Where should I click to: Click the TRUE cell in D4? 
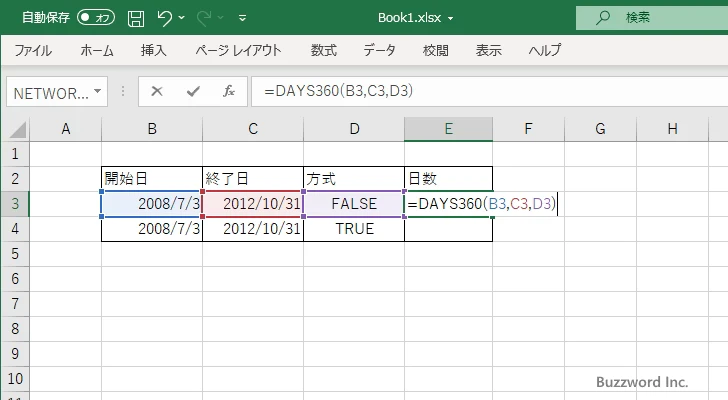(x=354, y=229)
